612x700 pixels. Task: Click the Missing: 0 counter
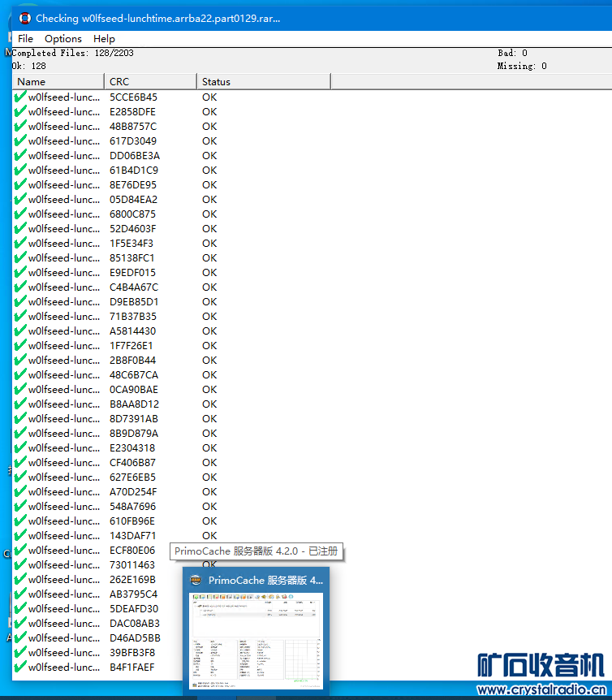522,66
